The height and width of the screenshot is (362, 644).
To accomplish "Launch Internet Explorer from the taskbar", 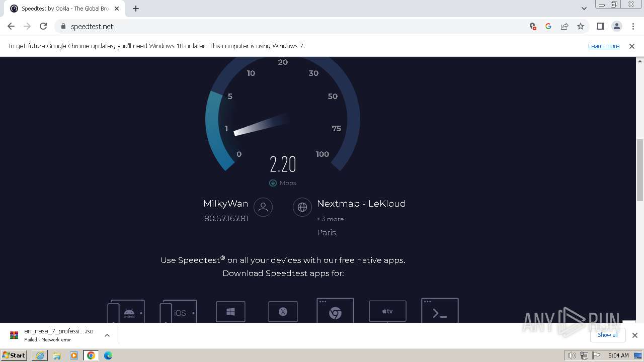I will (x=40, y=355).
